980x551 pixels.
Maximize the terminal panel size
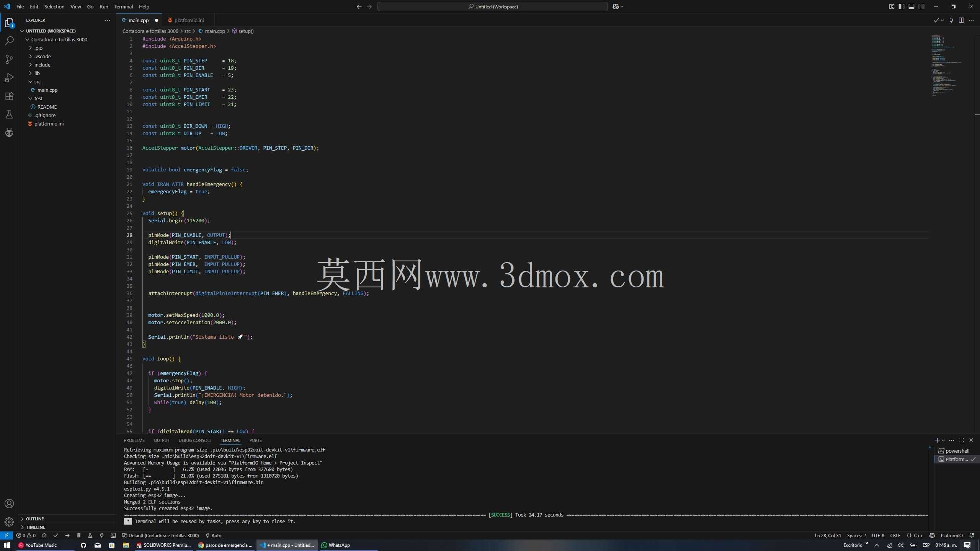(x=961, y=440)
